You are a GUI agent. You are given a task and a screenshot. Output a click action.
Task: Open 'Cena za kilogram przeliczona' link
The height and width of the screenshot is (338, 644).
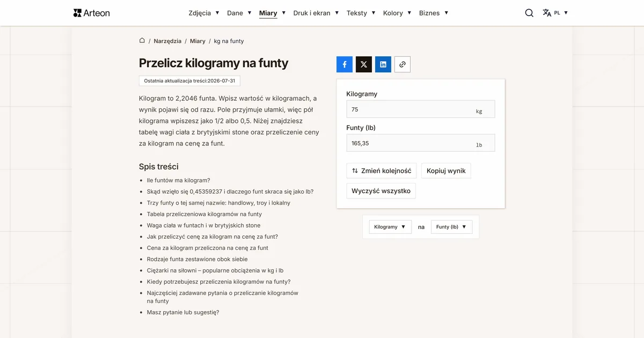(208, 248)
